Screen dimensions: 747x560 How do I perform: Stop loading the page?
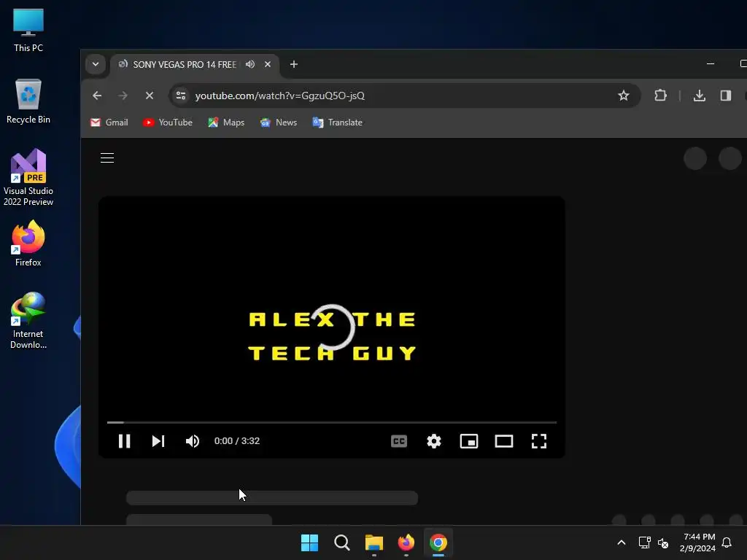[x=149, y=96]
